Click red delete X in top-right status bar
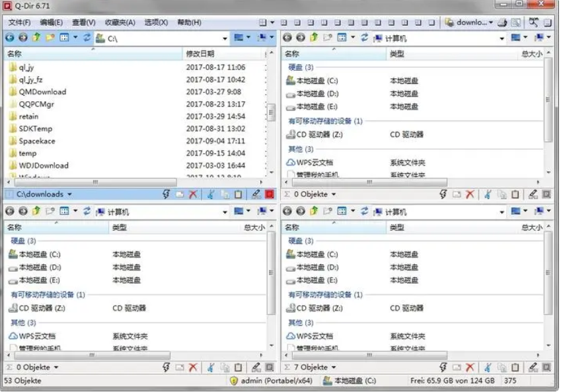Screen dimensions: 561x392 tap(470, 194)
